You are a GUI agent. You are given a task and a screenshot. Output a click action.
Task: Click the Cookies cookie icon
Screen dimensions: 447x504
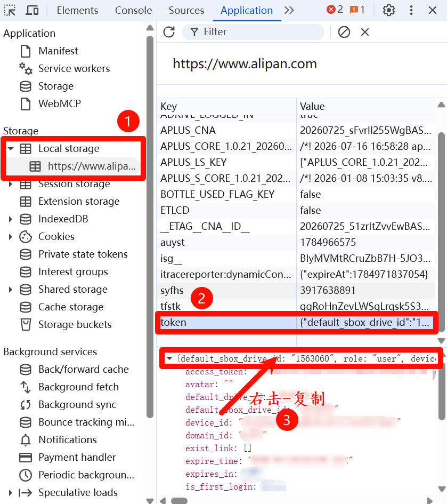tap(26, 237)
